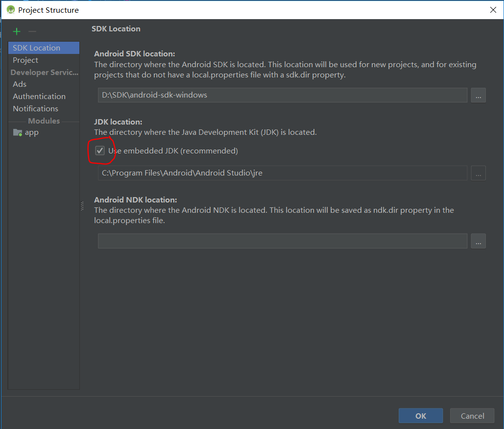Select the app module folder icon

[17, 132]
